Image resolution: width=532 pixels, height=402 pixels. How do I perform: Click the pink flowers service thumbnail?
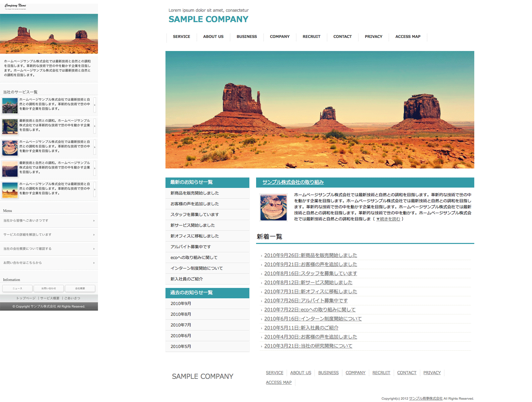click(10, 106)
